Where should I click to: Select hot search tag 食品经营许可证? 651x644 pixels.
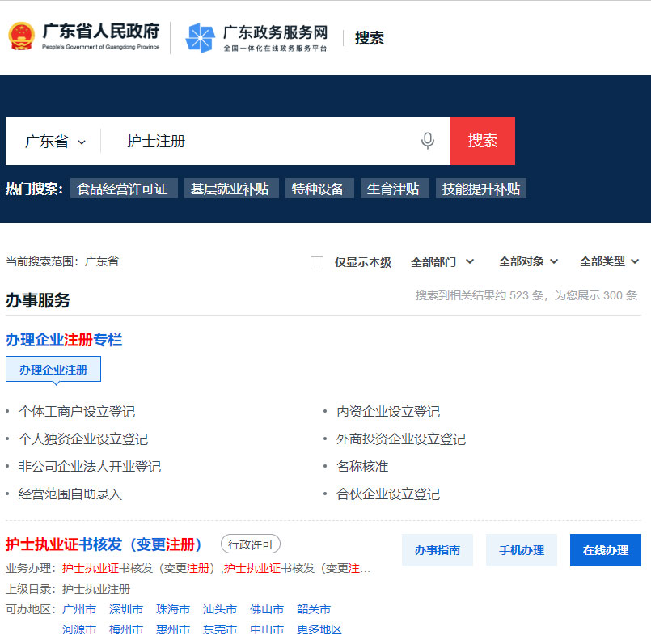coord(123,189)
